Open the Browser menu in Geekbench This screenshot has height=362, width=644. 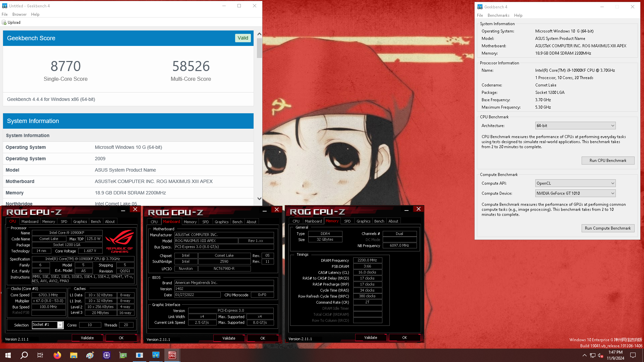(x=19, y=14)
